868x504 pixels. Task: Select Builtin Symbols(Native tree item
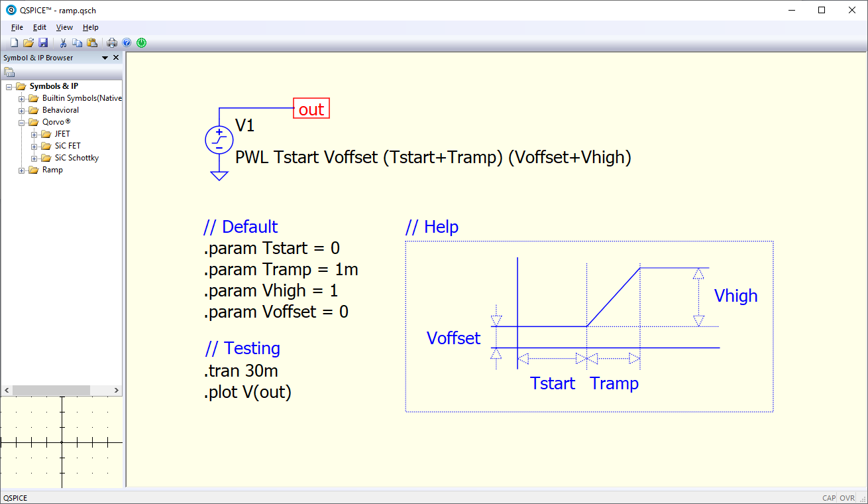81,98
